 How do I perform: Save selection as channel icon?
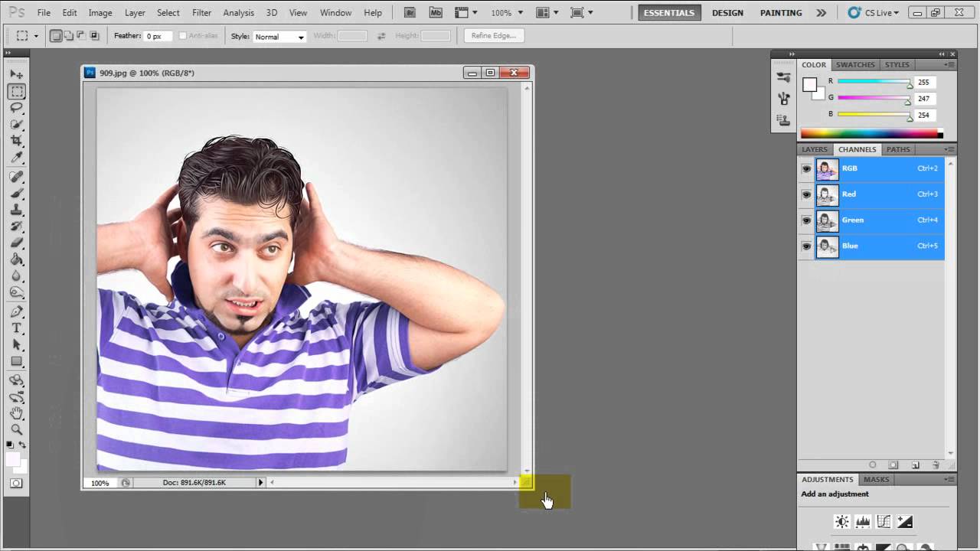[893, 465]
